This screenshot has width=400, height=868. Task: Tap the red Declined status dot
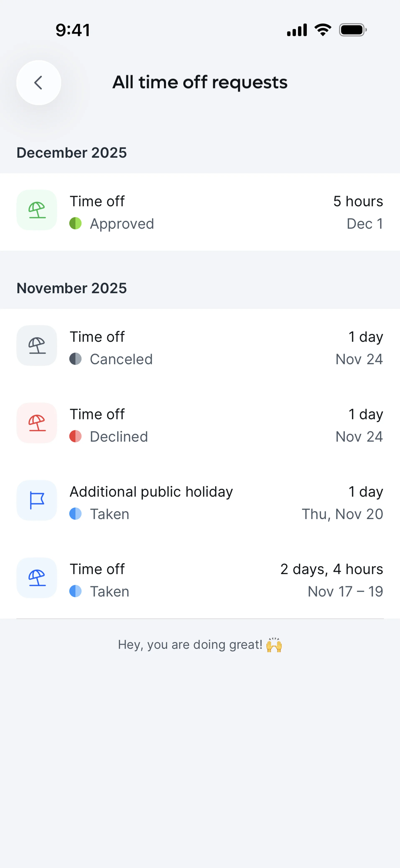[75, 436]
